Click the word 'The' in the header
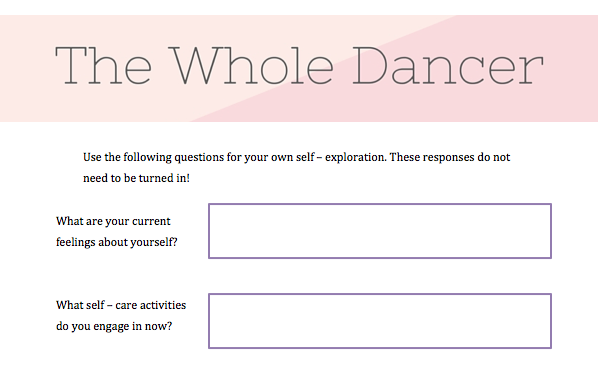This screenshot has height=368, width=598. (103, 66)
